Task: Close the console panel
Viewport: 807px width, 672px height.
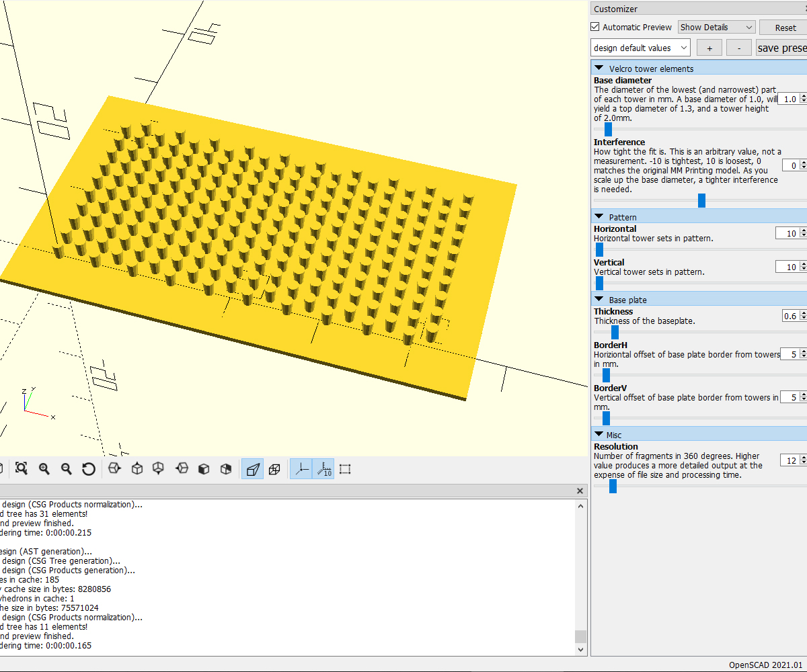Action: 579,491
